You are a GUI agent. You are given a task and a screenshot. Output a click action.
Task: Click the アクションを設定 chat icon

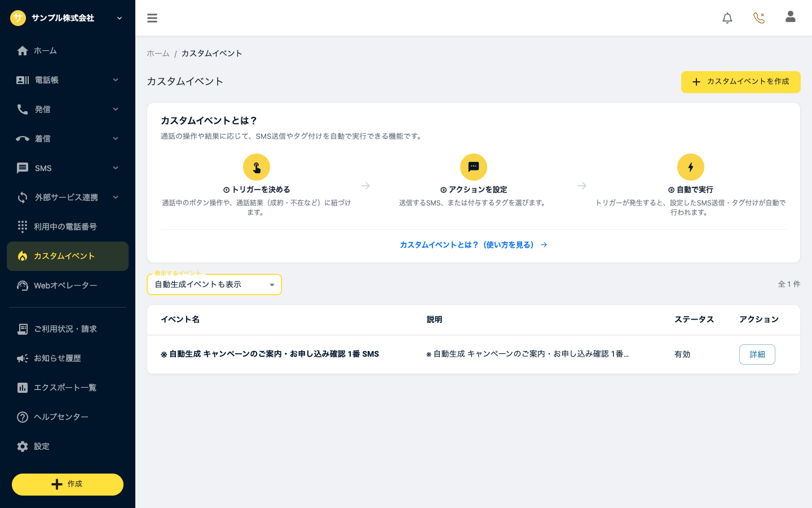(474, 167)
